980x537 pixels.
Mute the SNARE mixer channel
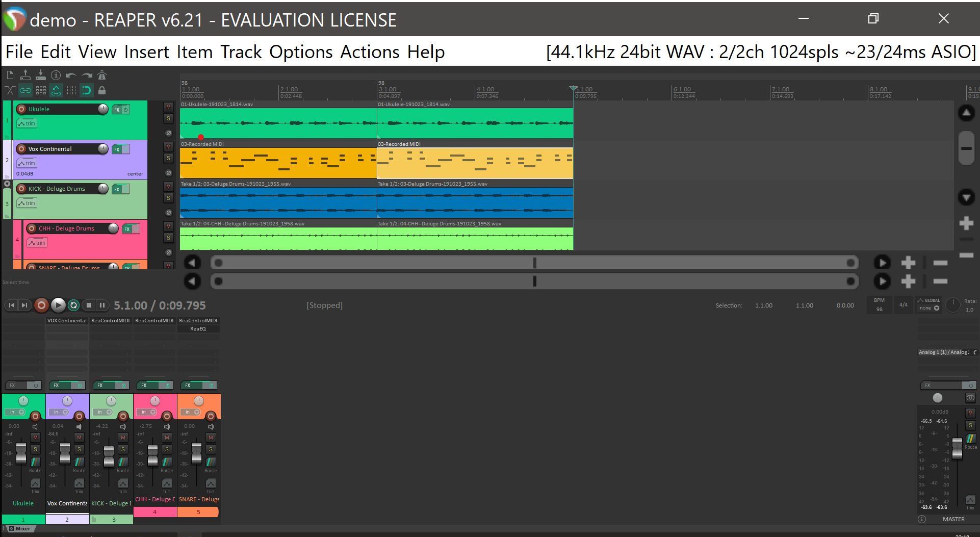click(211, 438)
